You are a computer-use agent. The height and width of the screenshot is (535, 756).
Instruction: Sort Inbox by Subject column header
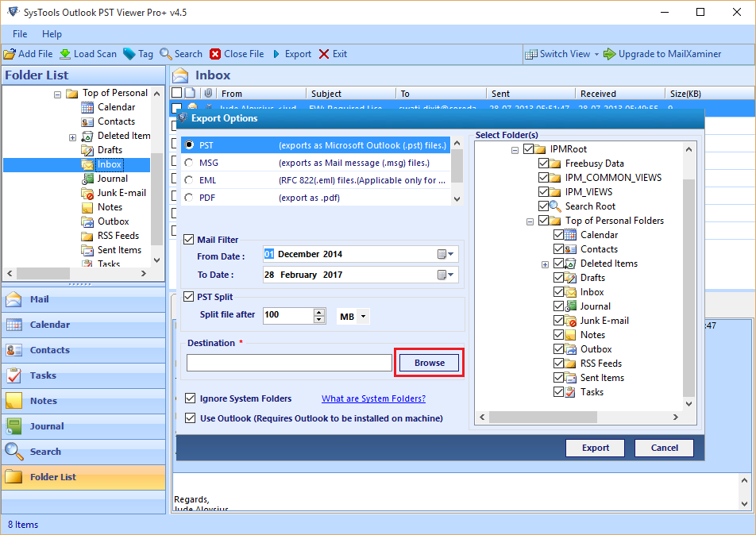(x=350, y=94)
